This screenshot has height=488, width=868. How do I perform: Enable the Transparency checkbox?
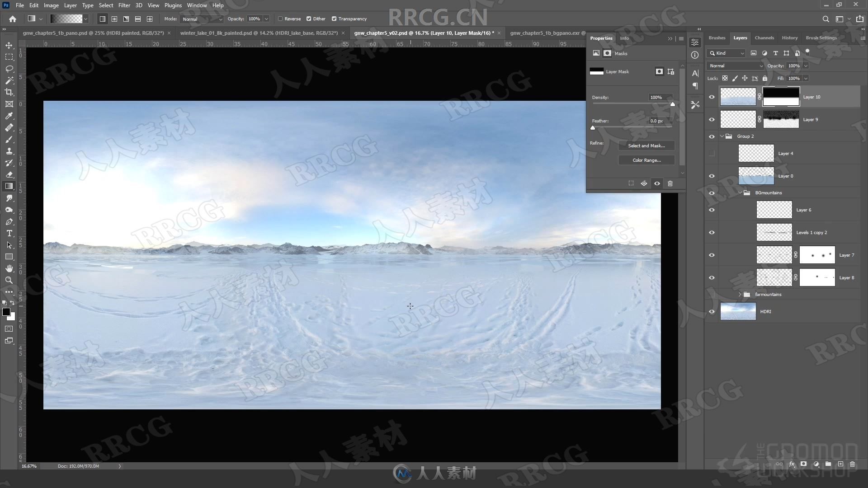pyautogui.click(x=335, y=19)
